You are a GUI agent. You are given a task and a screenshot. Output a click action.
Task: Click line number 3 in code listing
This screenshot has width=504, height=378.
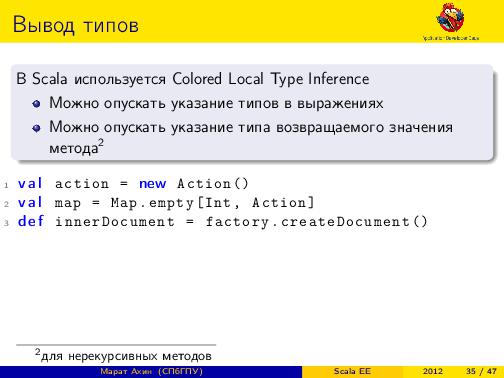point(6,223)
